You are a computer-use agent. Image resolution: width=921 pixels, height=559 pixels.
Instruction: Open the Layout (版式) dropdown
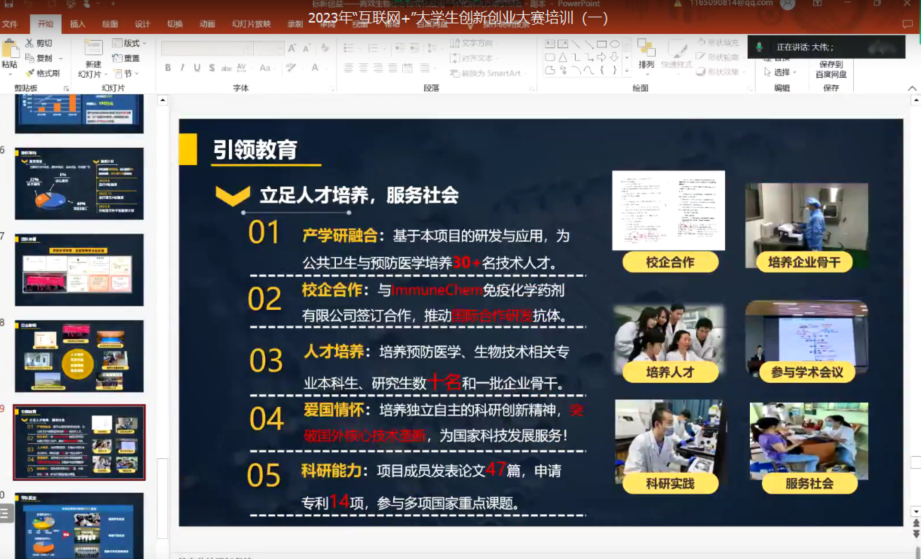pos(126,43)
